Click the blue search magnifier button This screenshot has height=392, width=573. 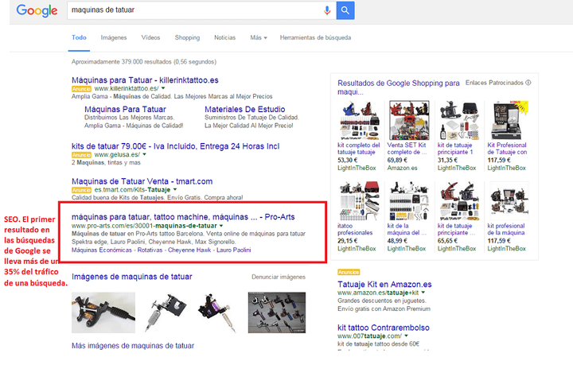[x=345, y=10]
